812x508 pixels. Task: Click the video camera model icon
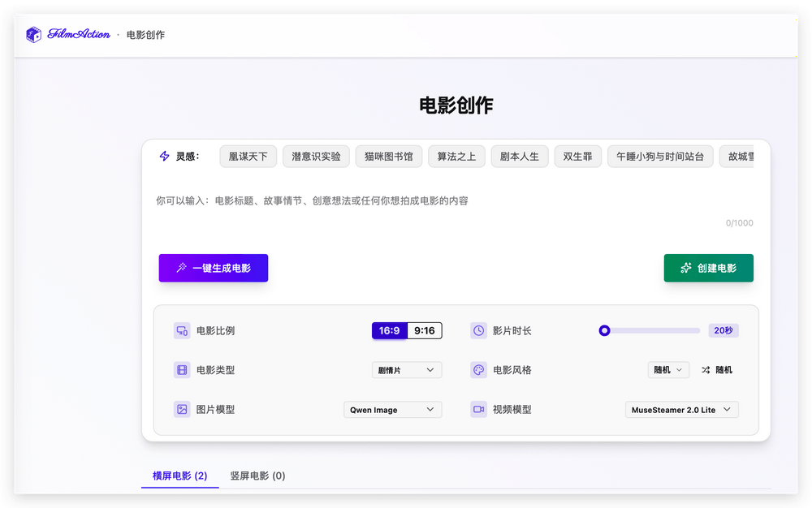(478, 410)
